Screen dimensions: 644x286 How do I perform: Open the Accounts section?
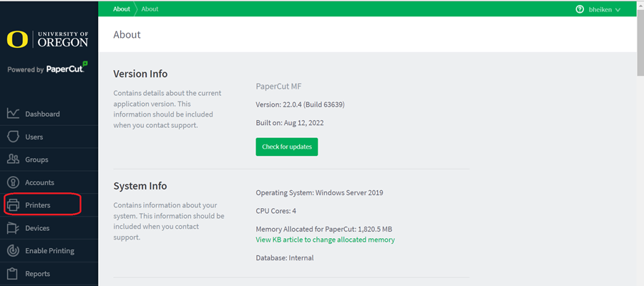[49, 182]
